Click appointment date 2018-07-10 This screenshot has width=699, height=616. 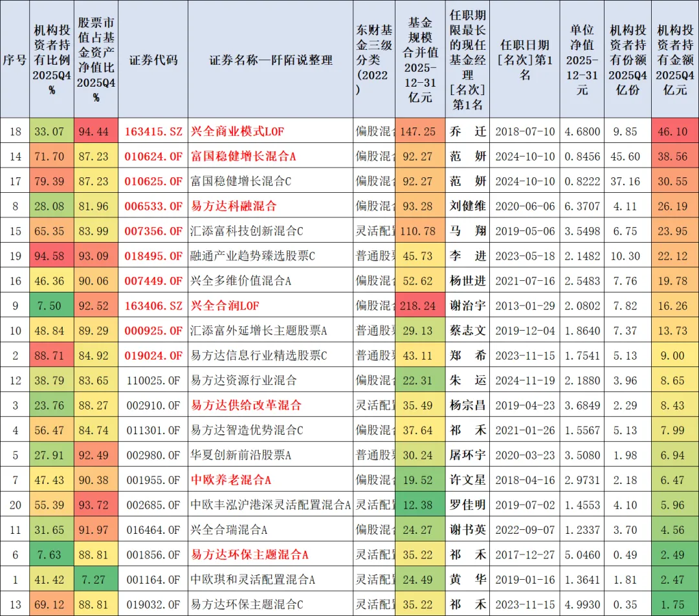pos(525,131)
